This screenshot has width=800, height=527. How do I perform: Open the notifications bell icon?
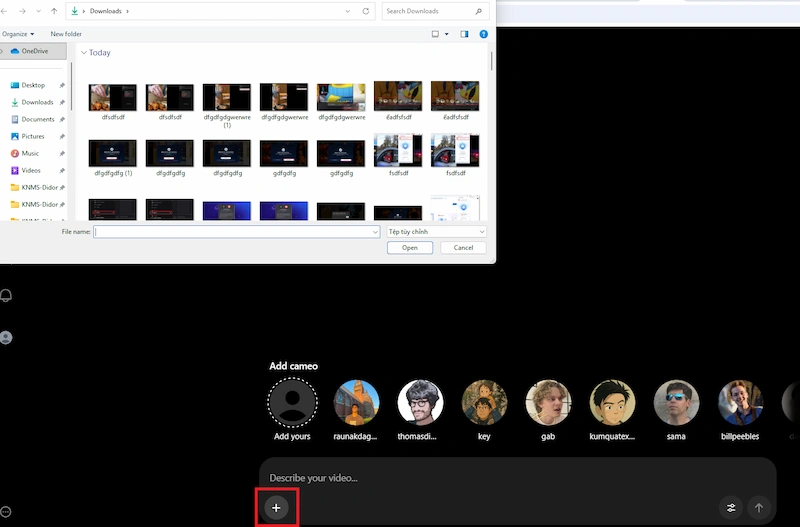coord(6,295)
